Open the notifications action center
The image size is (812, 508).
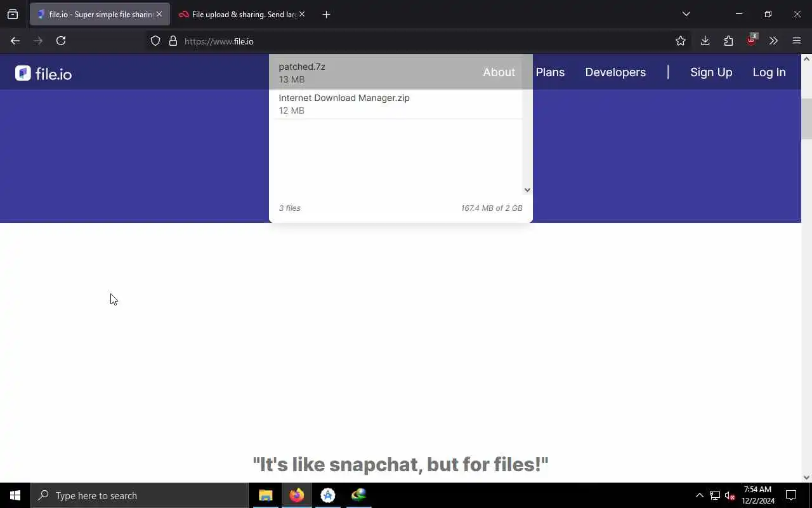(791, 495)
